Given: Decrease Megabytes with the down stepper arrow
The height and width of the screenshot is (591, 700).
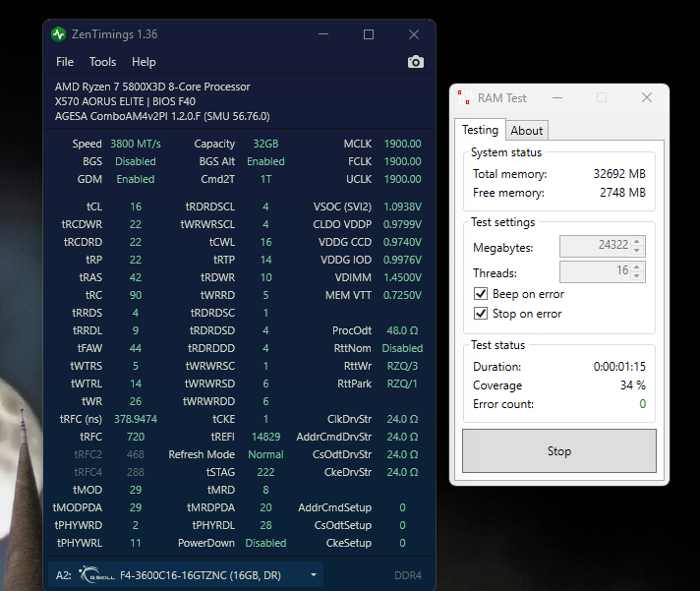Looking at the screenshot, I should coord(637,251).
